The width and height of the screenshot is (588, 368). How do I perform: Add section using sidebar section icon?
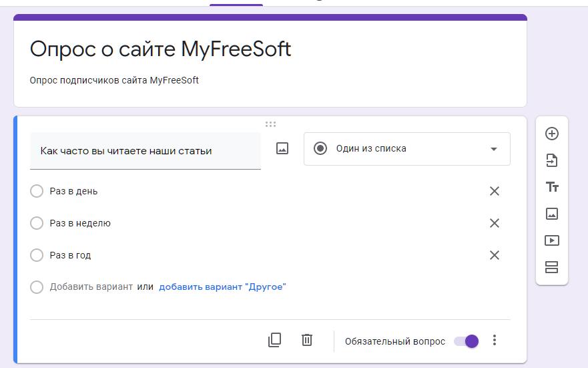tap(552, 267)
